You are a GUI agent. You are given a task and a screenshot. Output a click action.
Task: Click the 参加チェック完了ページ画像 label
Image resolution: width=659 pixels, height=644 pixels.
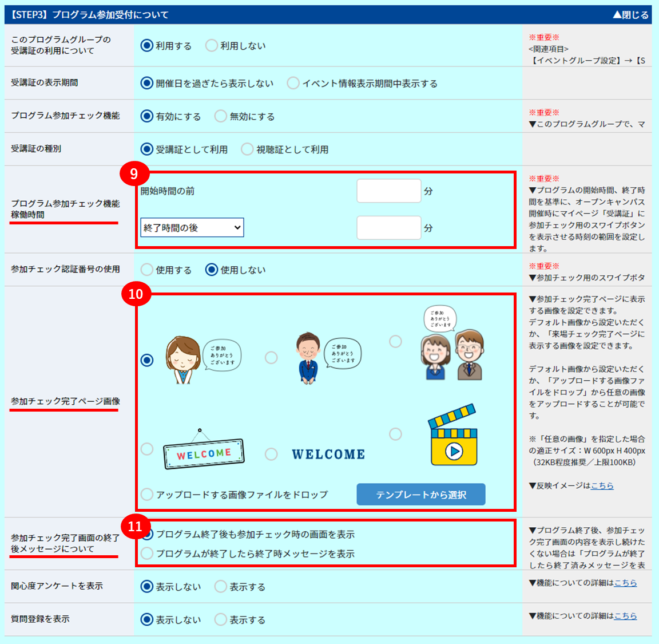click(x=65, y=401)
